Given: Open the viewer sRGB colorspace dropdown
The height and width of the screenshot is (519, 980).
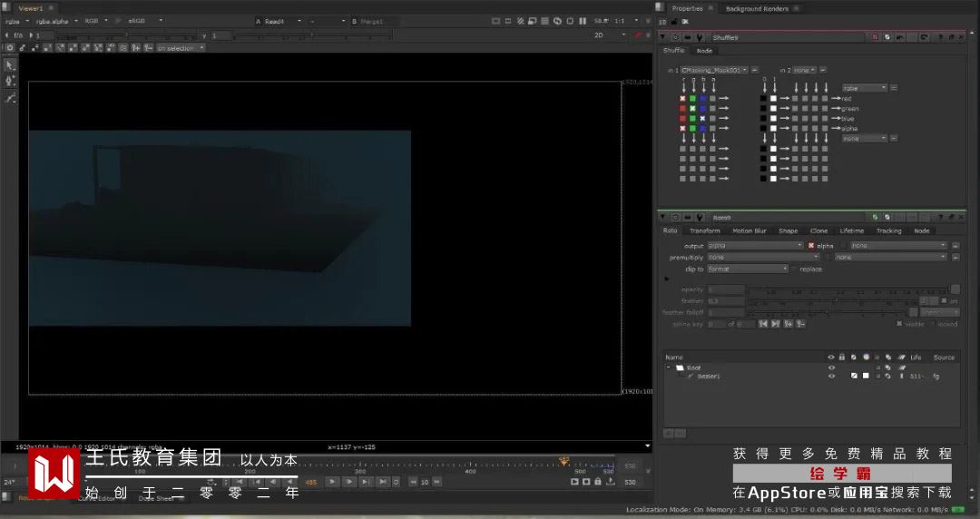Looking at the screenshot, I should 145,21.
